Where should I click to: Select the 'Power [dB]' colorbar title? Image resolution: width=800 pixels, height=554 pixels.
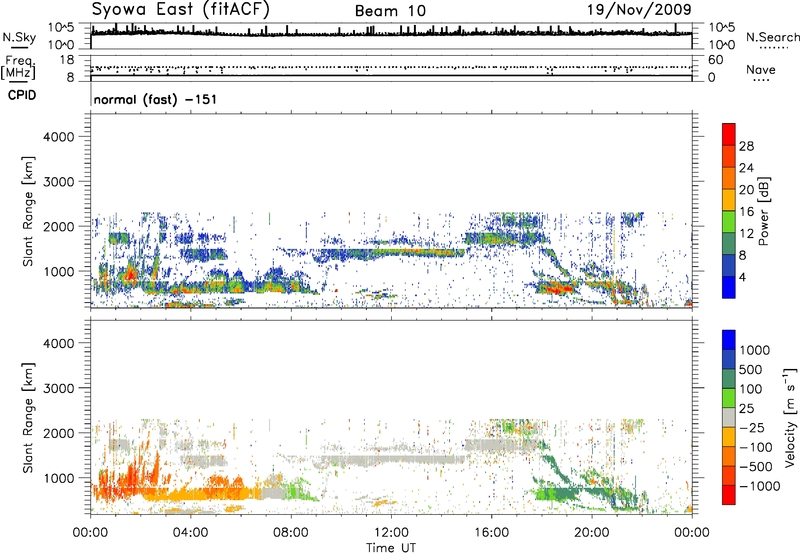[763, 211]
